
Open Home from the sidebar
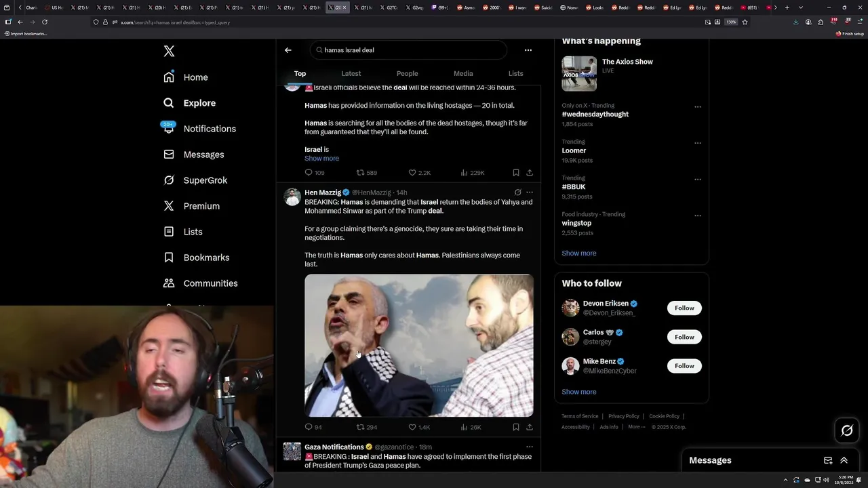pyautogui.click(x=185, y=77)
